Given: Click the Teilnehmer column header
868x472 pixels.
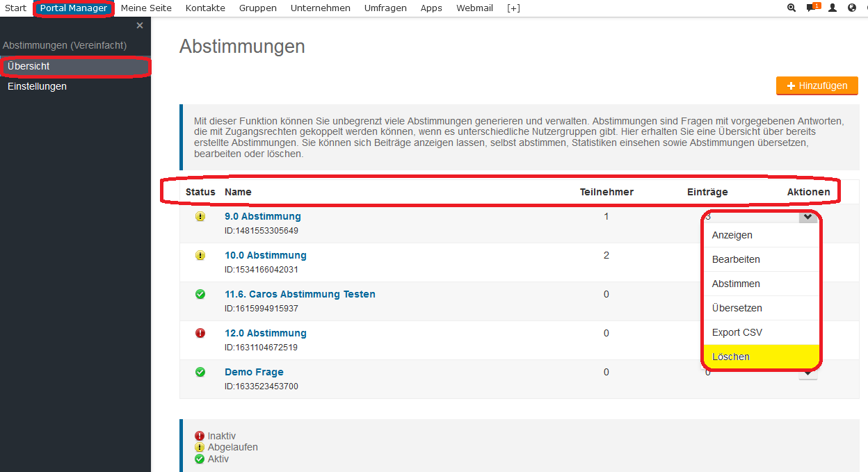Looking at the screenshot, I should [606, 192].
